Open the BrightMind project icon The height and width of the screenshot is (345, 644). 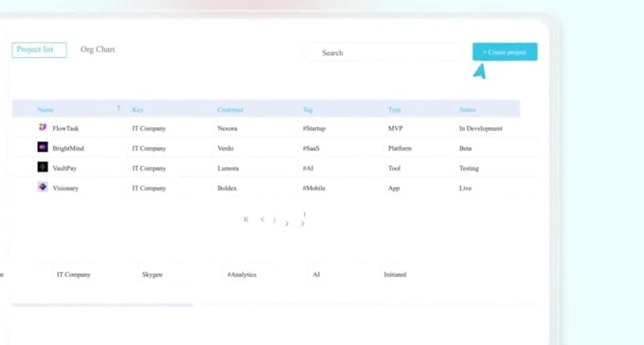pos(43,147)
